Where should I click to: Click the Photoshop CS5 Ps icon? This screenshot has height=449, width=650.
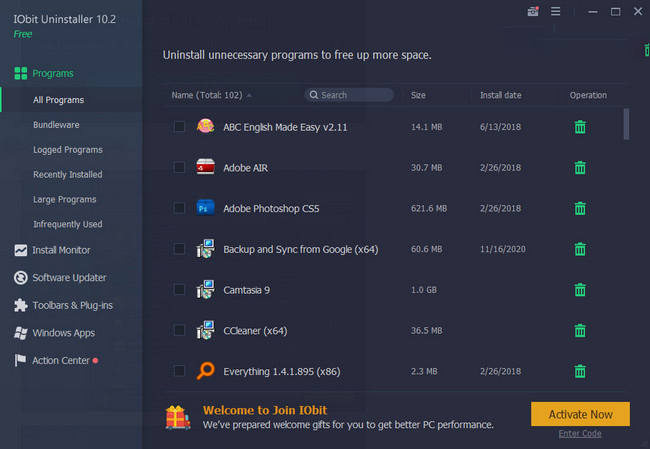205,208
